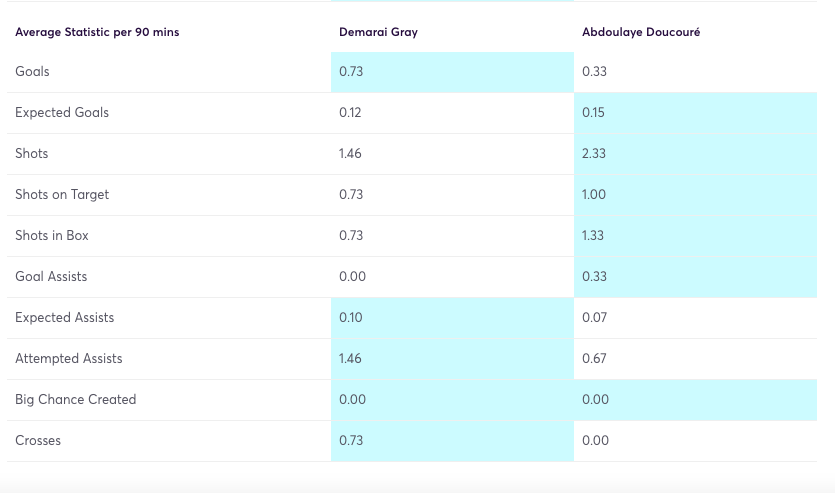Select Doucouré's Goal Assists value 0.33
The height and width of the screenshot is (493, 835).
point(594,276)
